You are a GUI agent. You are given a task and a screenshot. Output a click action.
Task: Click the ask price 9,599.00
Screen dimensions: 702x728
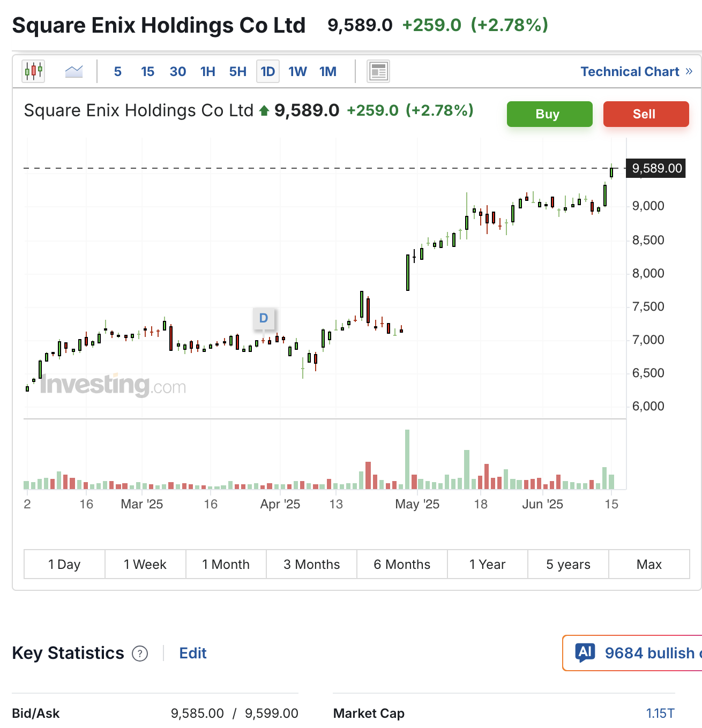[x=272, y=714]
